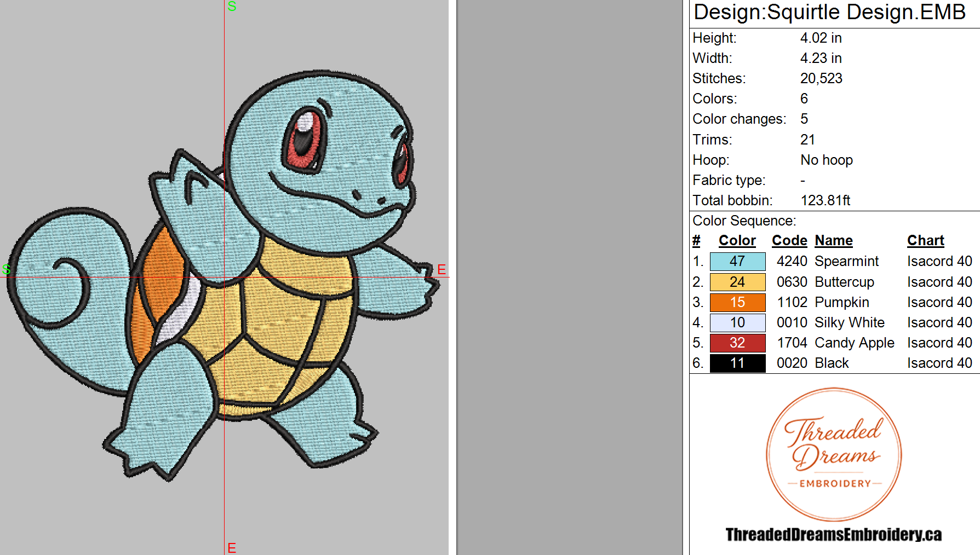Viewport: 980px width, 555px height.
Task: Click the thread code 0630
Action: (792, 282)
